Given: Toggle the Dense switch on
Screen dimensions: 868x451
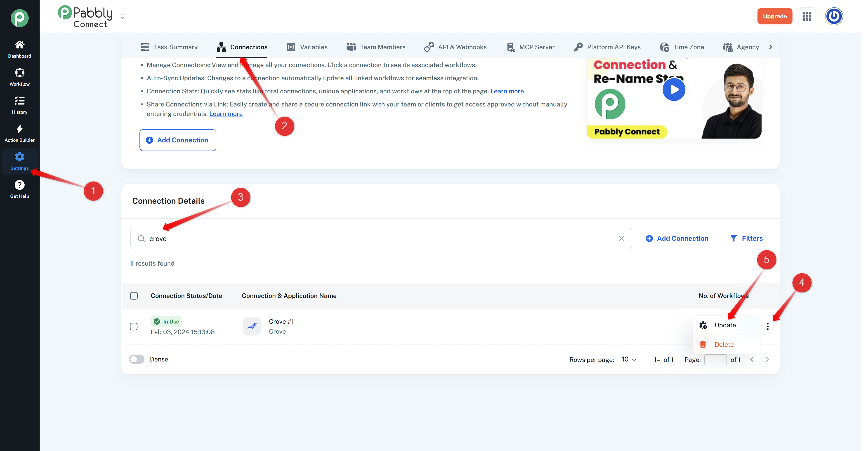Looking at the screenshot, I should [x=137, y=359].
